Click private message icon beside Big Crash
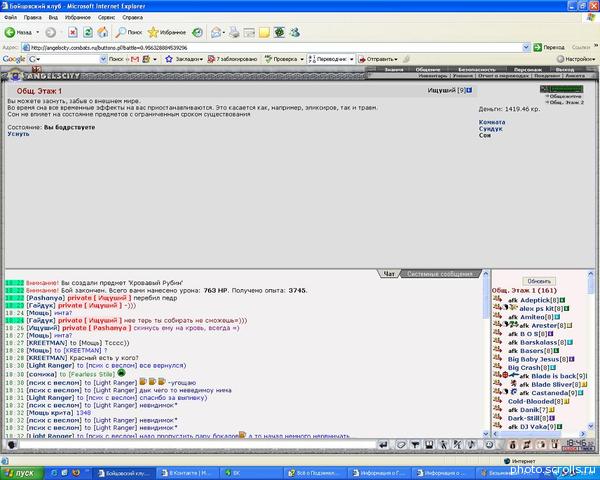600x480 pixels. tap(497, 367)
